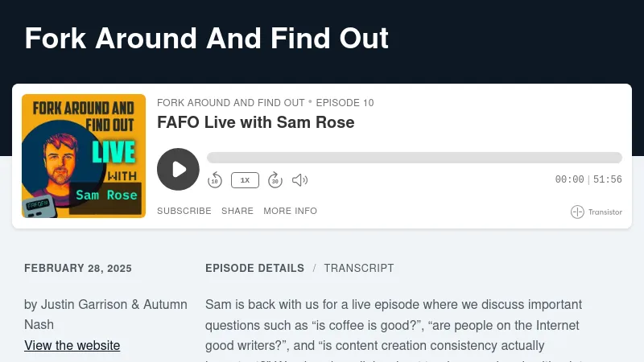Click the total duration 51:56
The width and height of the screenshot is (644, 362).
click(608, 180)
